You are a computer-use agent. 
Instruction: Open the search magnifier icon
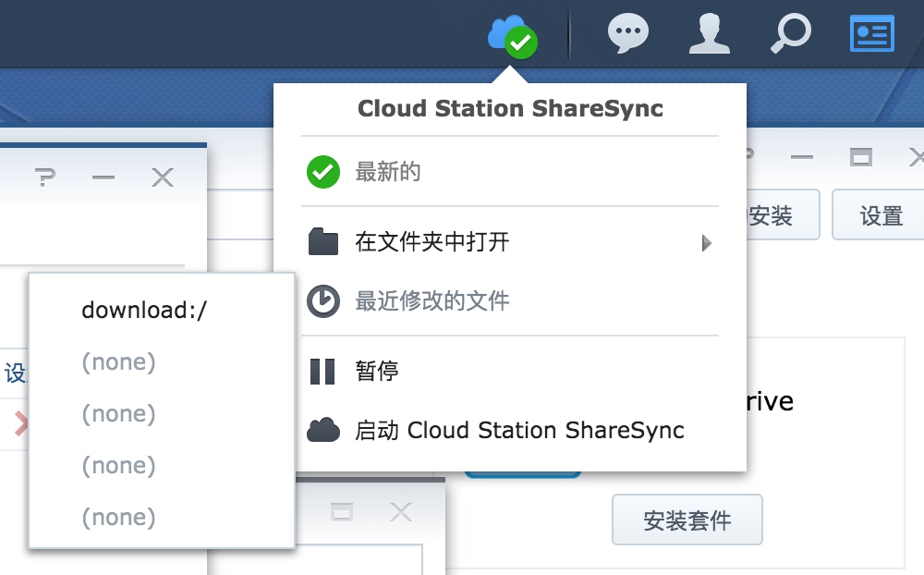(x=791, y=33)
